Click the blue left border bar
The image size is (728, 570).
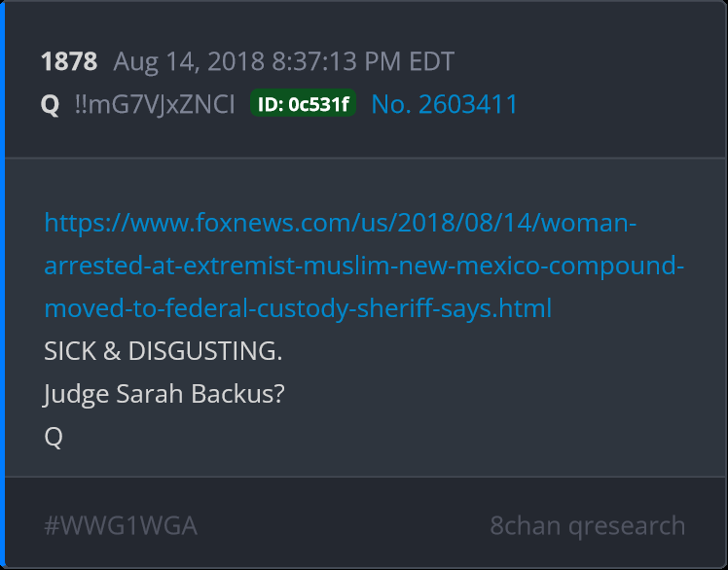coord(2,285)
